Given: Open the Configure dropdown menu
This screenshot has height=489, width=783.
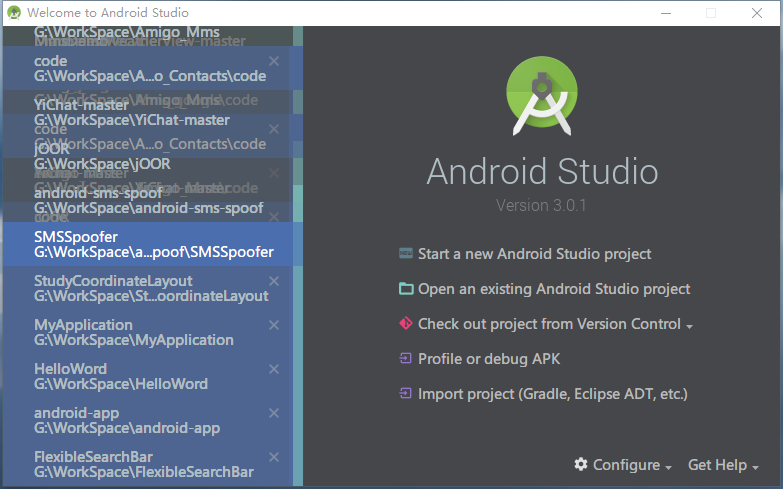Looking at the screenshot, I should coord(632,465).
